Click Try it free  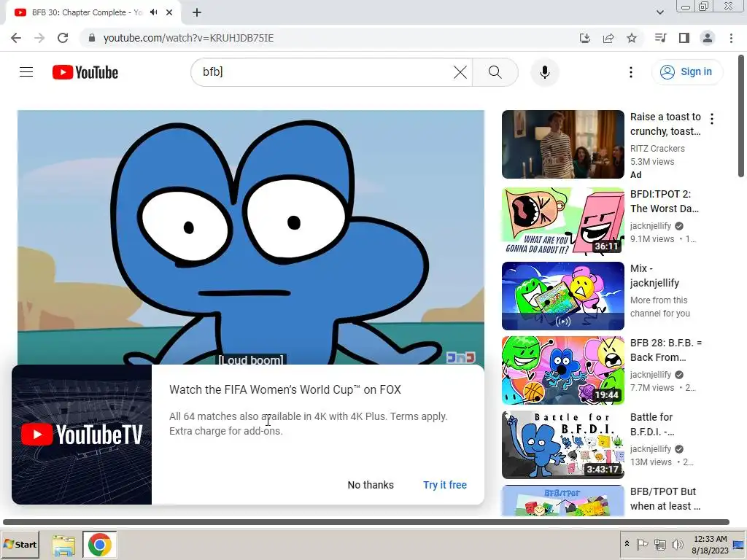(445, 485)
